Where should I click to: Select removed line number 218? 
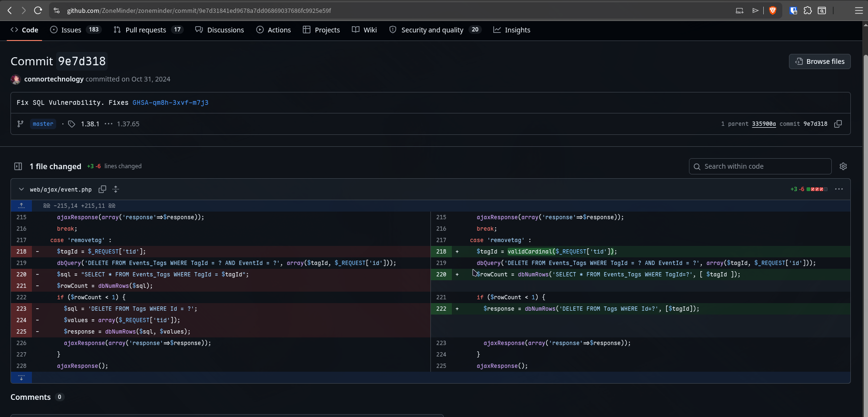coord(21,252)
